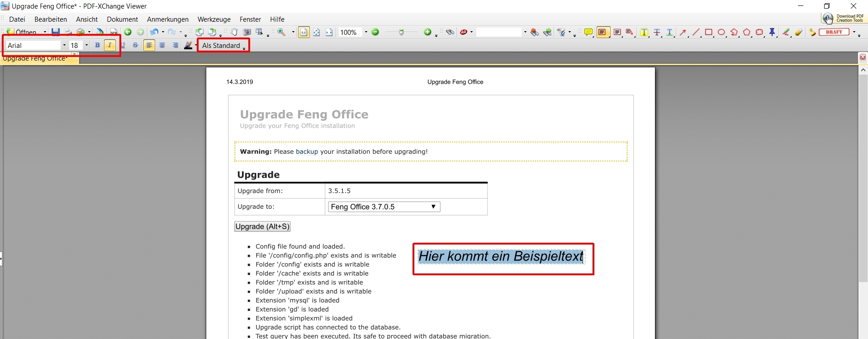Image resolution: width=868 pixels, height=339 pixels.
Task: Zoom in with green plus button
Action: coord(427,32)
